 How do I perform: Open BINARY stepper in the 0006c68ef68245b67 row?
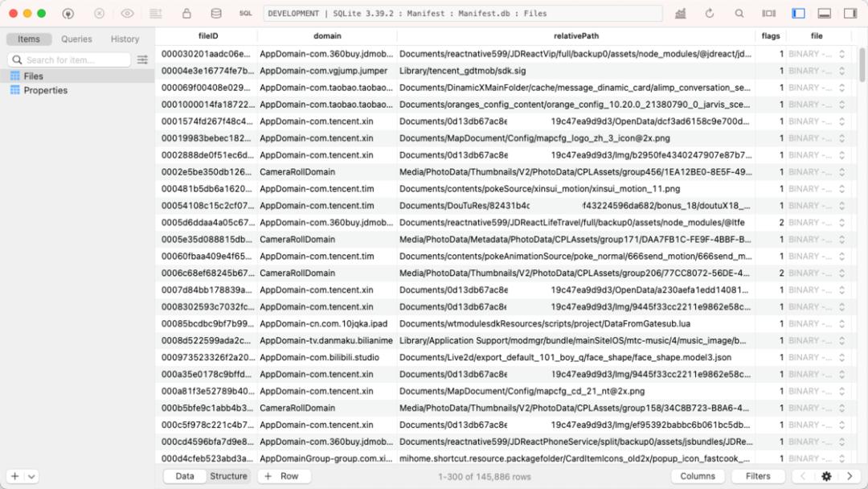tap(841, 273)
